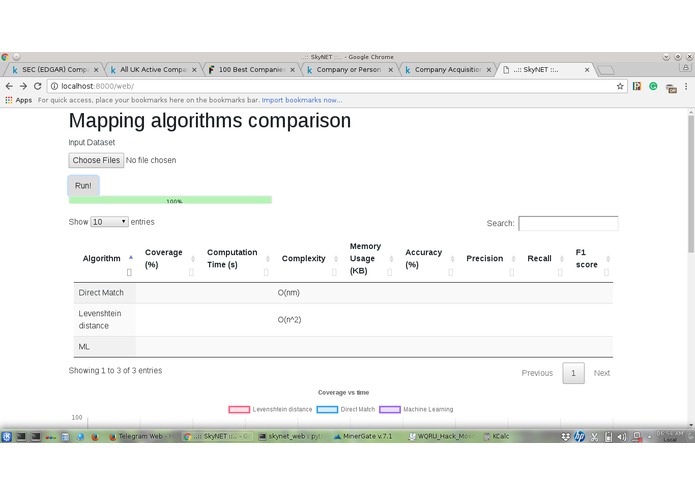This screenshot has width=695, height=494.
Task: Switch to the Company Acquisition tab
Action: click(x=445, y=70)
